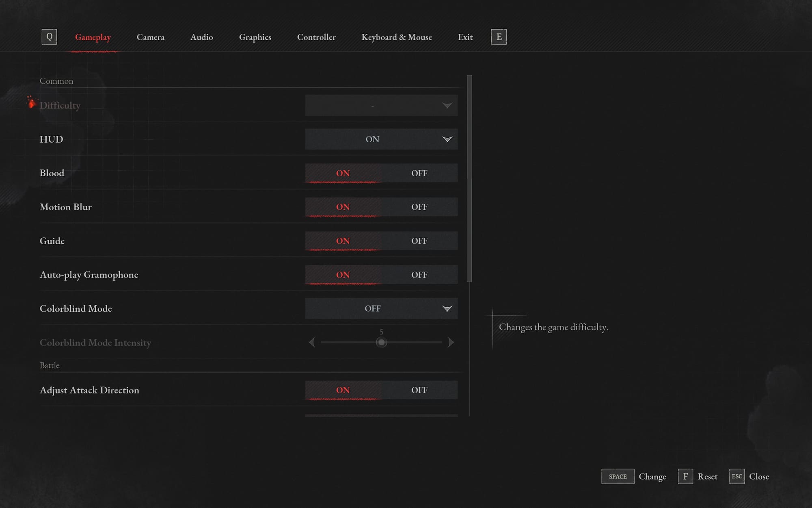Click the Reset label

(x=707, y=476)
